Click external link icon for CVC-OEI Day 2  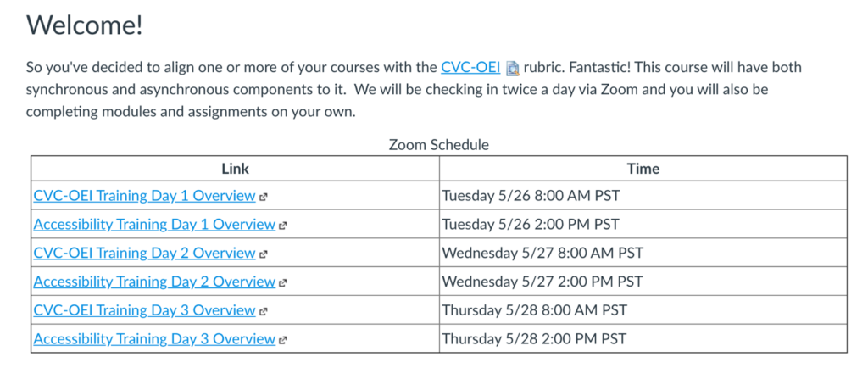coord(264,254)
